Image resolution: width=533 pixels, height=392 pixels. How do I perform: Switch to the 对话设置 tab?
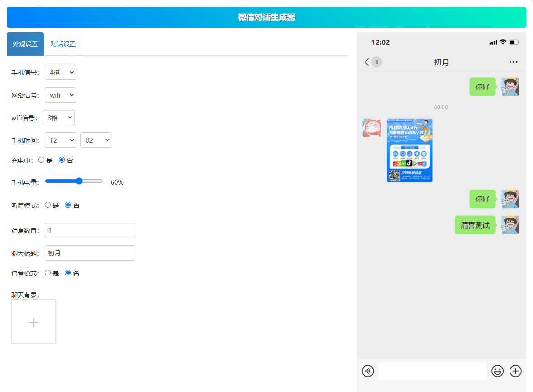63,44
